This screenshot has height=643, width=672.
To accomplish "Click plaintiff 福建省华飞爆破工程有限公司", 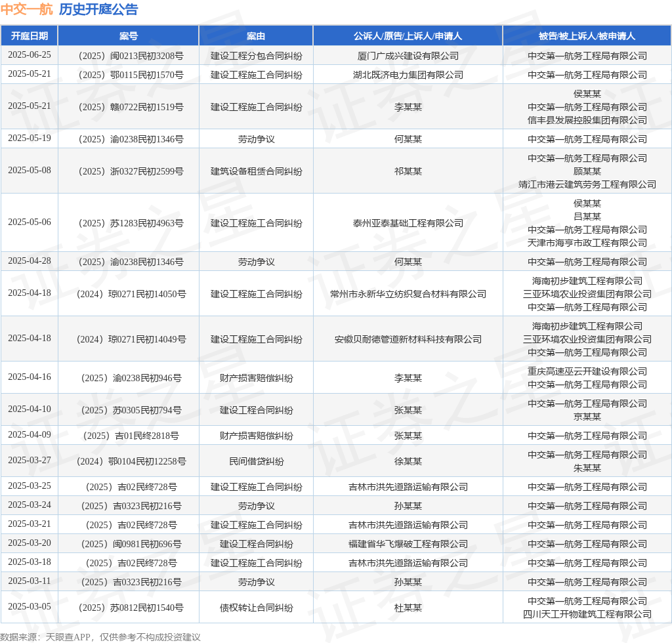I will 408,544.
